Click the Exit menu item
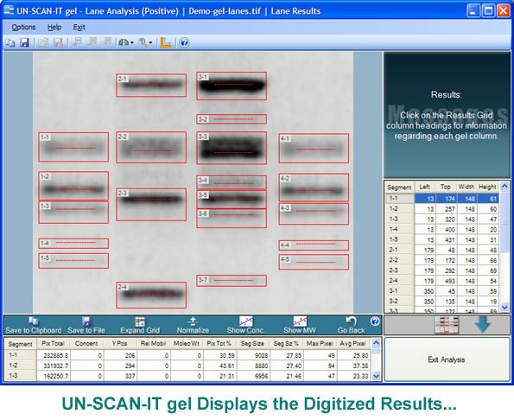Screen dimensions: 514x420 [x=79, y=27]
